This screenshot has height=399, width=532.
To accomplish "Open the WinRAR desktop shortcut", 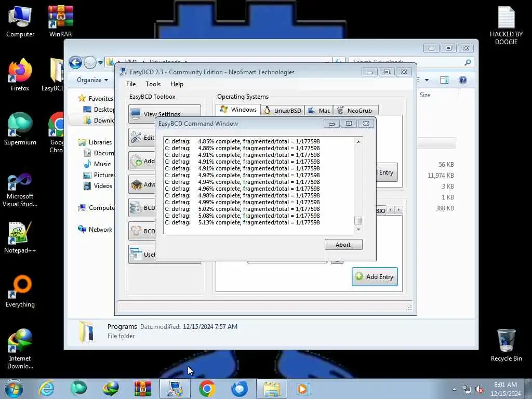I will (x=60, y=22).
